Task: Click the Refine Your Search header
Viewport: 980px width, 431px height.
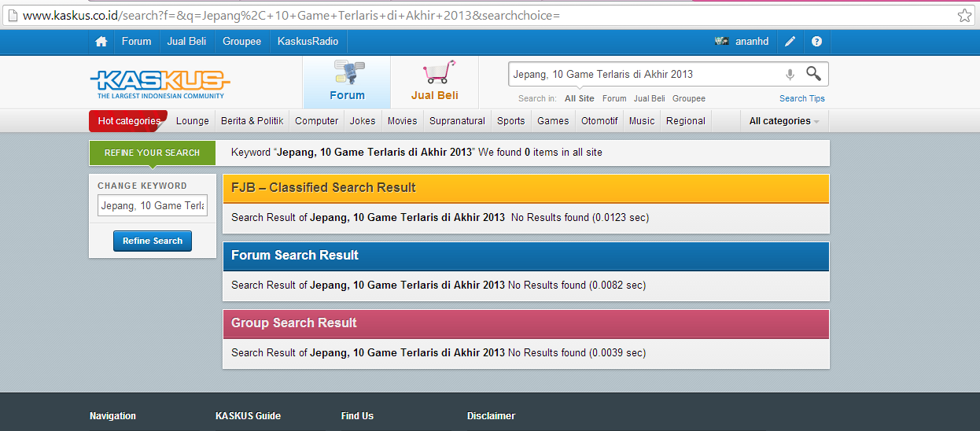Action: (153, 153)
